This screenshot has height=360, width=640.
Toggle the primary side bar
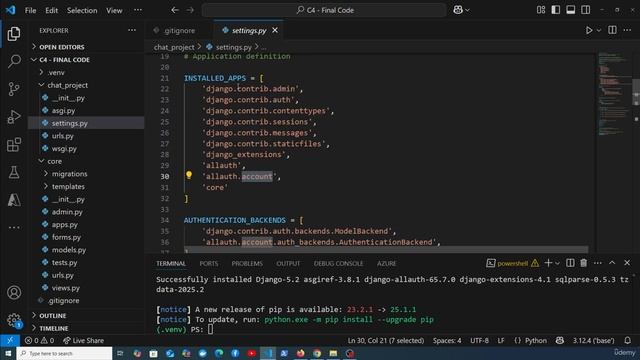556,10
